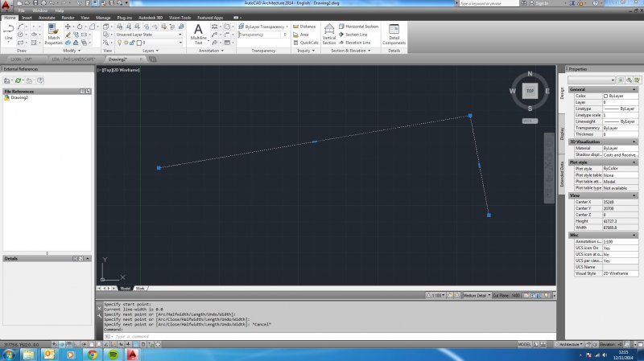Viewport: 644px width, 361px height.
Task: Open the Insert ribbon tab
Action: (27, 18)
